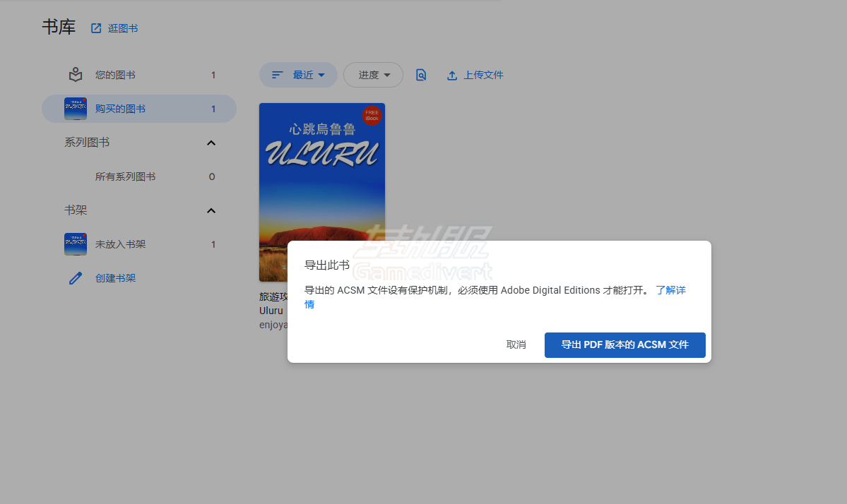Click the 创建书架 pencil icon

[x=76, y=278]
